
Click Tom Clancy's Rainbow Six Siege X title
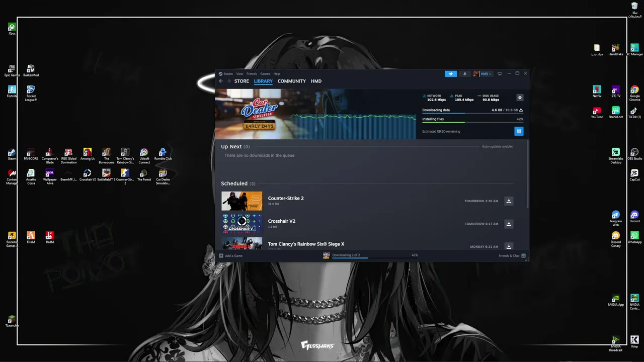click(x=306, y=244)
